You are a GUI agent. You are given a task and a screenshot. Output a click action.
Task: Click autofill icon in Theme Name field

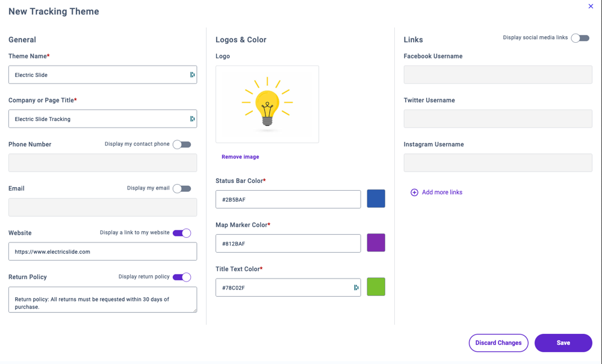[x=193, y=75]
